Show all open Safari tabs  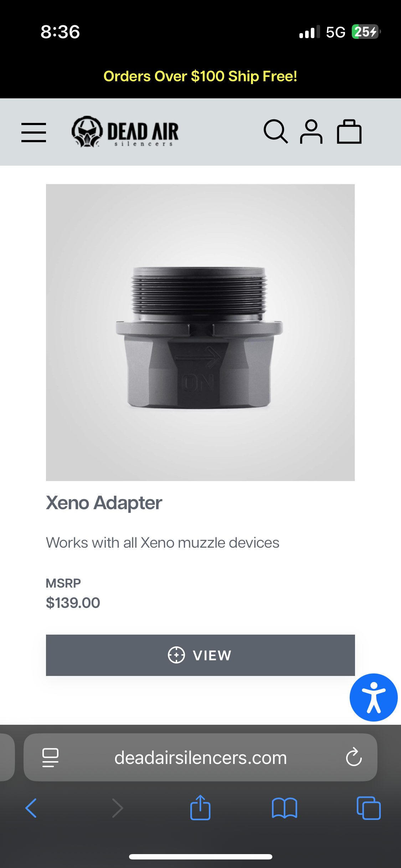[x=369, y=808]
